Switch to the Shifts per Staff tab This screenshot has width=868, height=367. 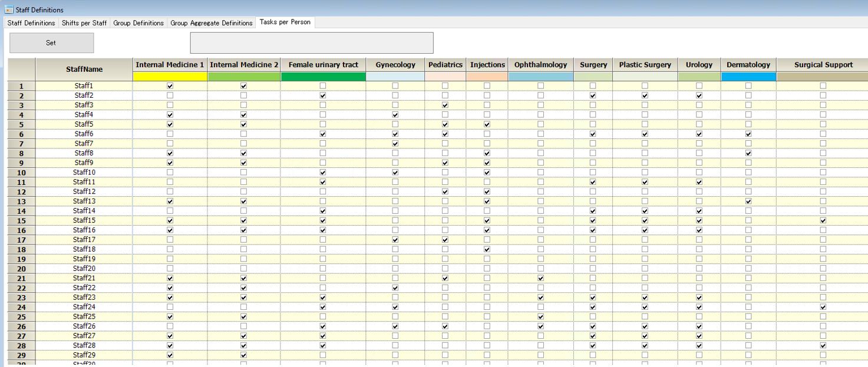pyautogui.click(x=84, y=23)
